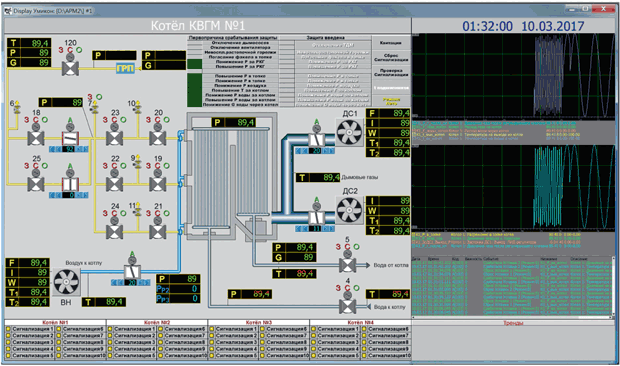Switch to the Котёл №3 tab

click(259, 323)
